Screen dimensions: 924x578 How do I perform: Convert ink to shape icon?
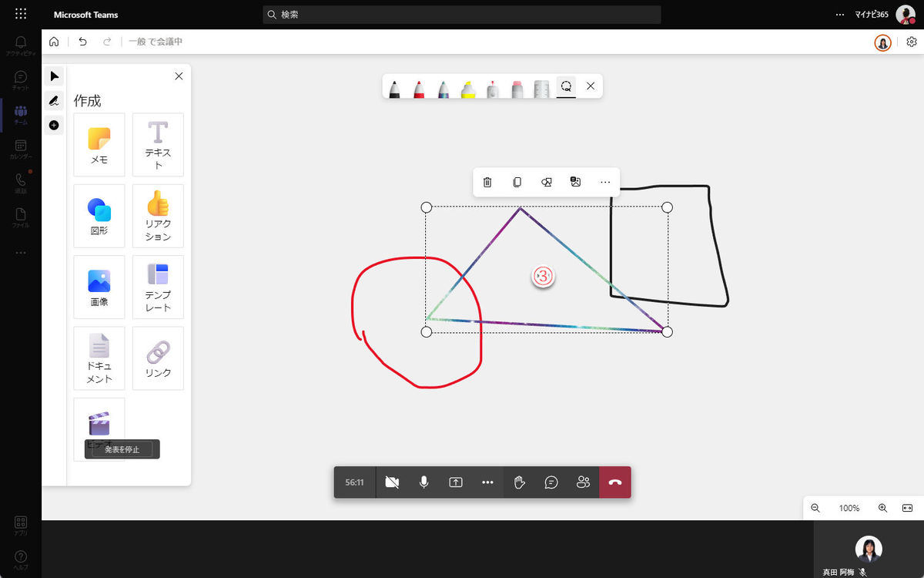pos(546,182)
